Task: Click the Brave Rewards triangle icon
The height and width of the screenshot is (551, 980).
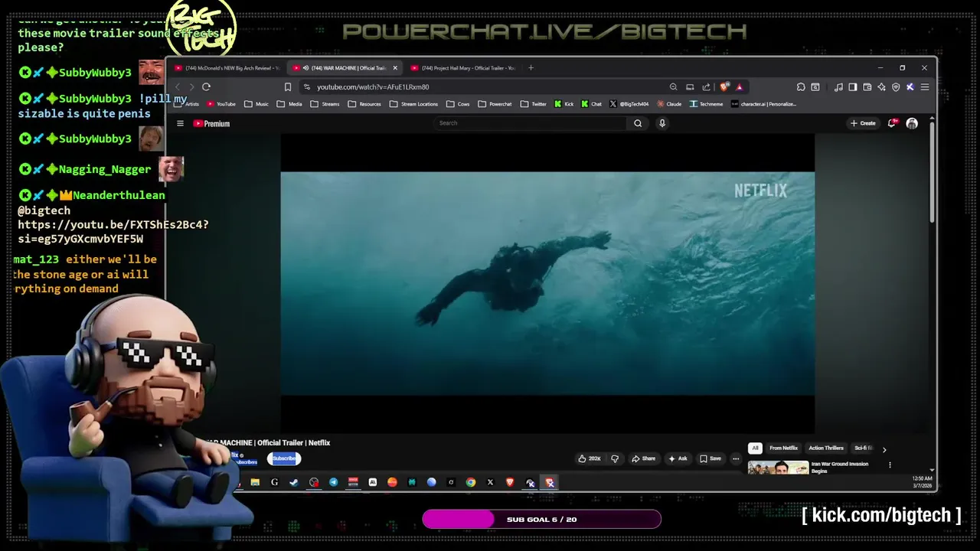Action: 740,87
